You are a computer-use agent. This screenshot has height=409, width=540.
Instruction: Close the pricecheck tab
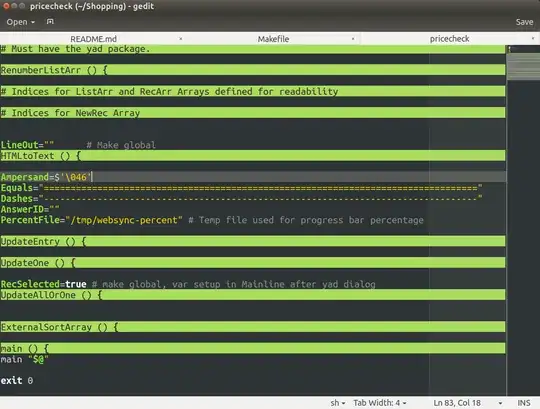pos(533,39)
